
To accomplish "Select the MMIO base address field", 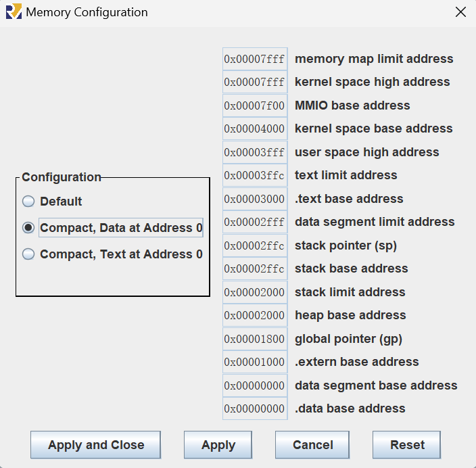I will [x=255, y=106].
